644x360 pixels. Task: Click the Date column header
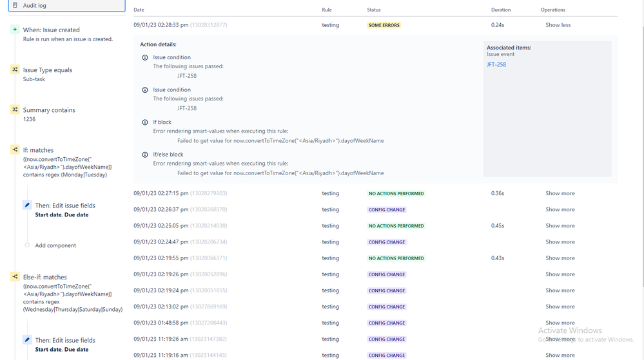point(139,10)
